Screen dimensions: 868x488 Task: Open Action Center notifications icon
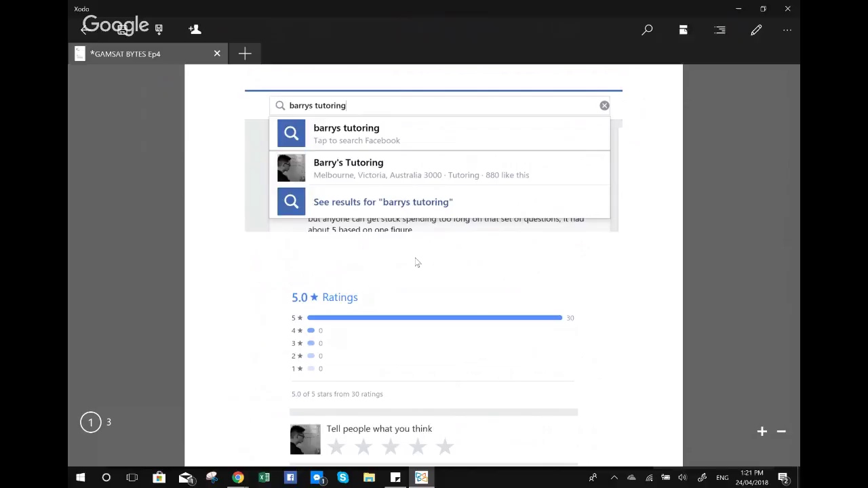(783, 478)
